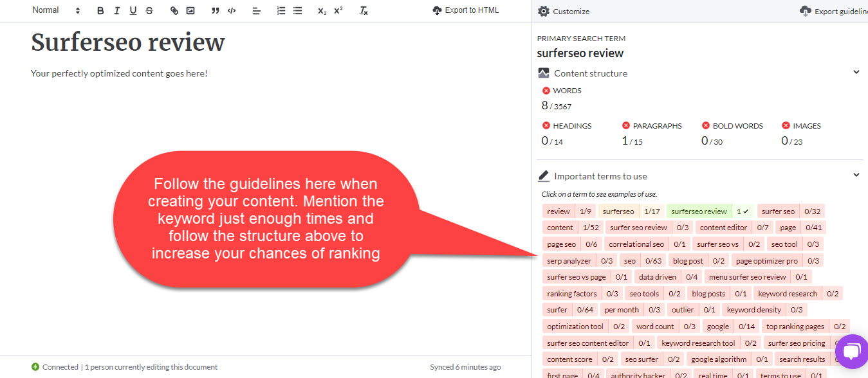The image size is (868, 378).
Task: Select the 'page seo' term tag
Action: click(x=572, y=244)
